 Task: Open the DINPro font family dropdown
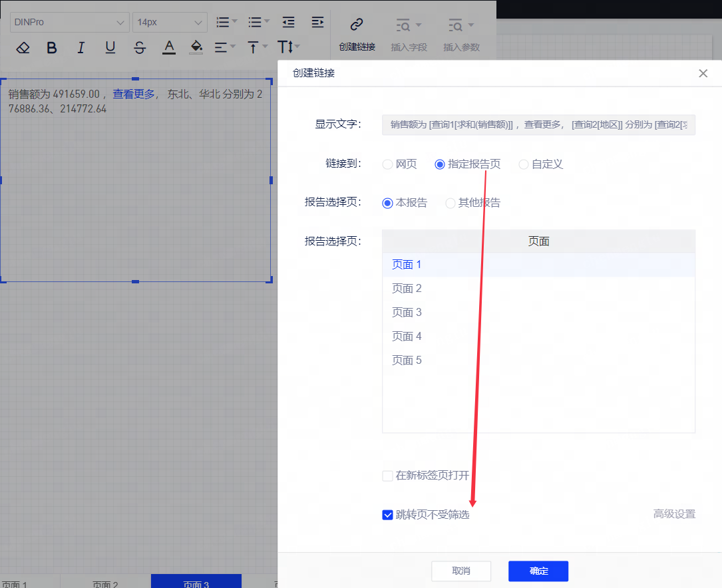point(70,22)
